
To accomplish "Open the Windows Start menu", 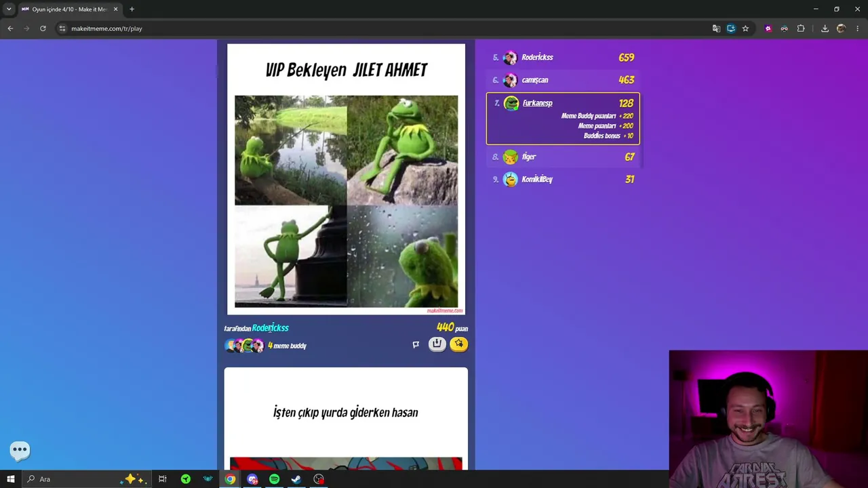I will pyautogui.click(x=10, y=479).
